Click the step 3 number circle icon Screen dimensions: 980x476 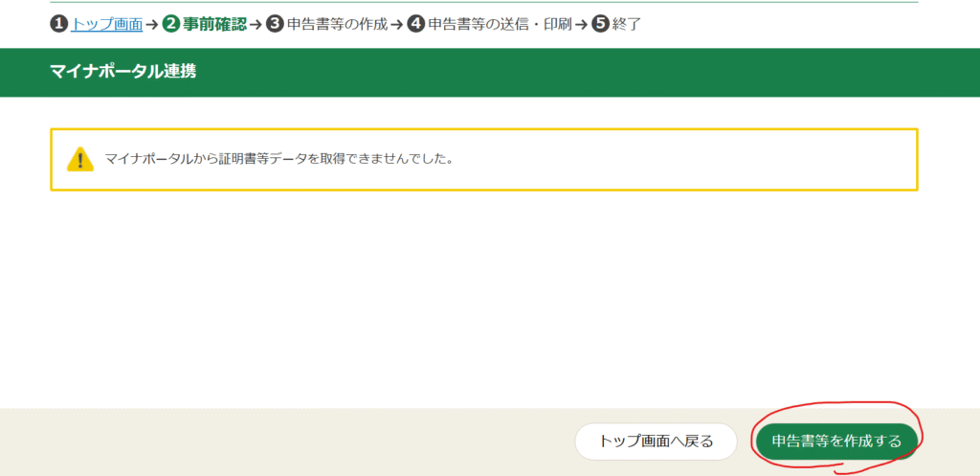point(275,24)
